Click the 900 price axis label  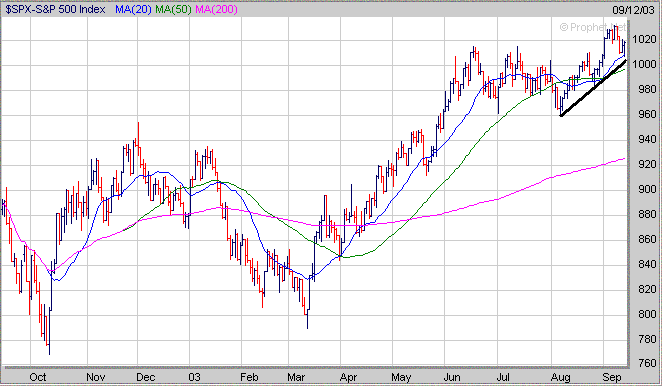pyautogui.click(x=647, y=189)
